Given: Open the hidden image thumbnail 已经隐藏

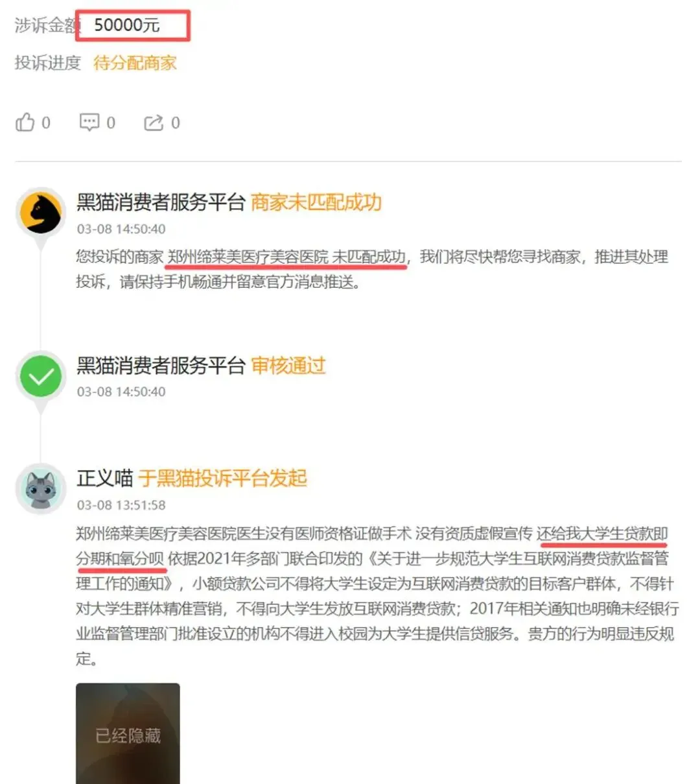Looking at the screenshot, I should pyautogui.click(x=128, y=733).
